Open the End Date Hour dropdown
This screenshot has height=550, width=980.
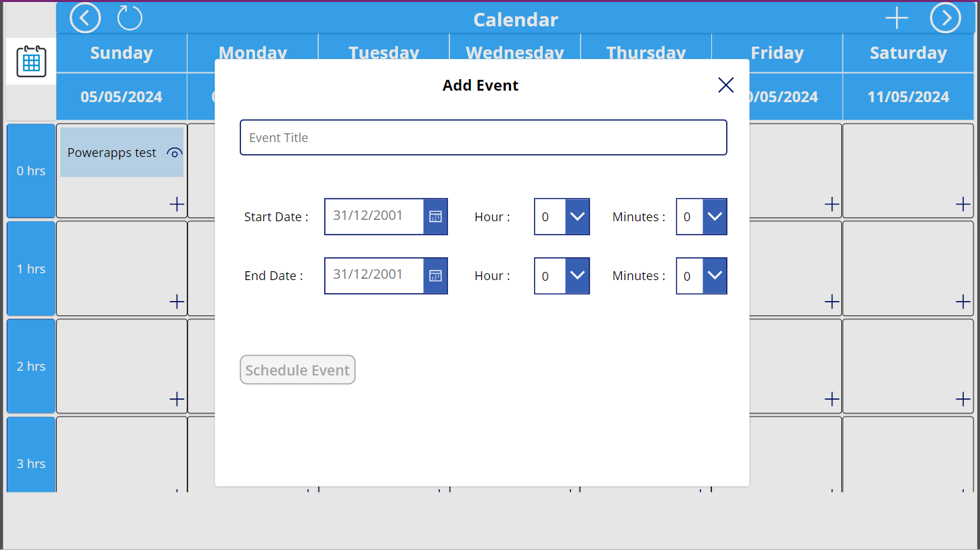coord(577,275)
